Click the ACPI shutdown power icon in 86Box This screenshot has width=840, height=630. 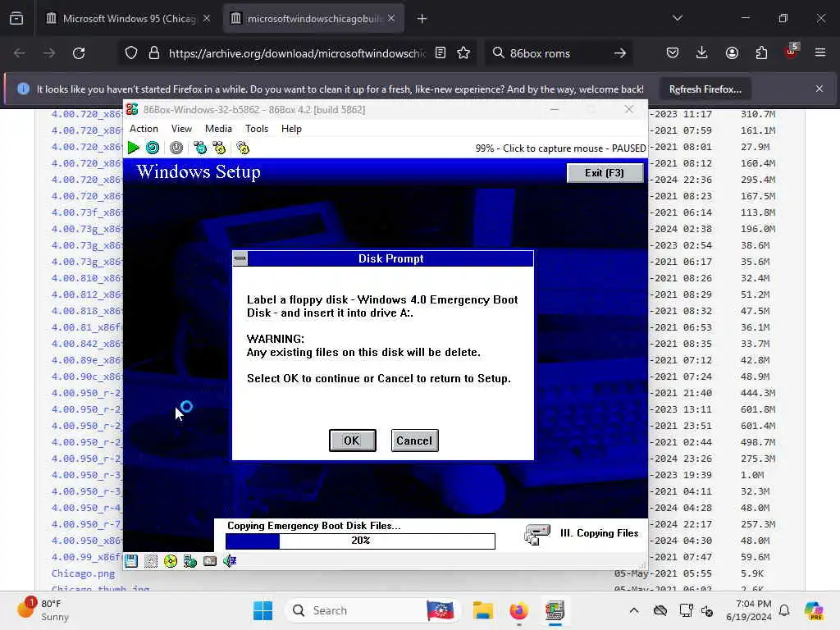coord(176,148)
